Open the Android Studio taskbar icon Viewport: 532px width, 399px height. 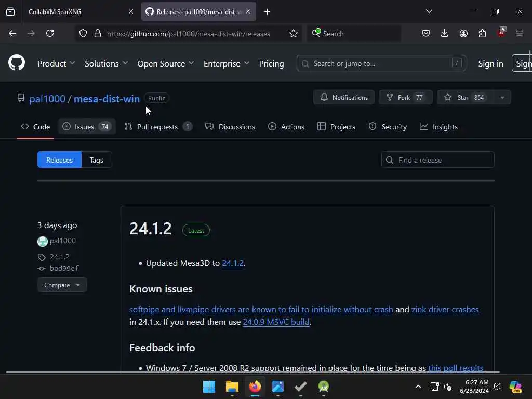point(323,387)
